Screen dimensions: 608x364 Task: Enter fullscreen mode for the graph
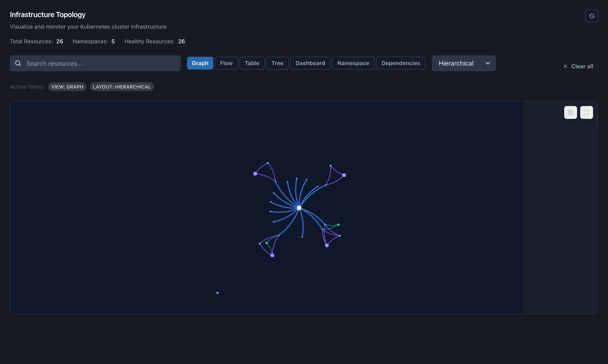tap(586, 112)
